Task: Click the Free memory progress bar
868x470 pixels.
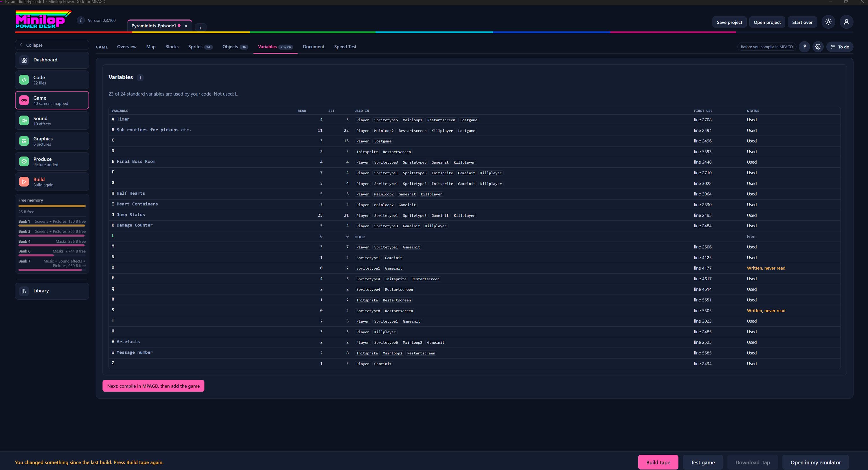Action: [52, 206]
